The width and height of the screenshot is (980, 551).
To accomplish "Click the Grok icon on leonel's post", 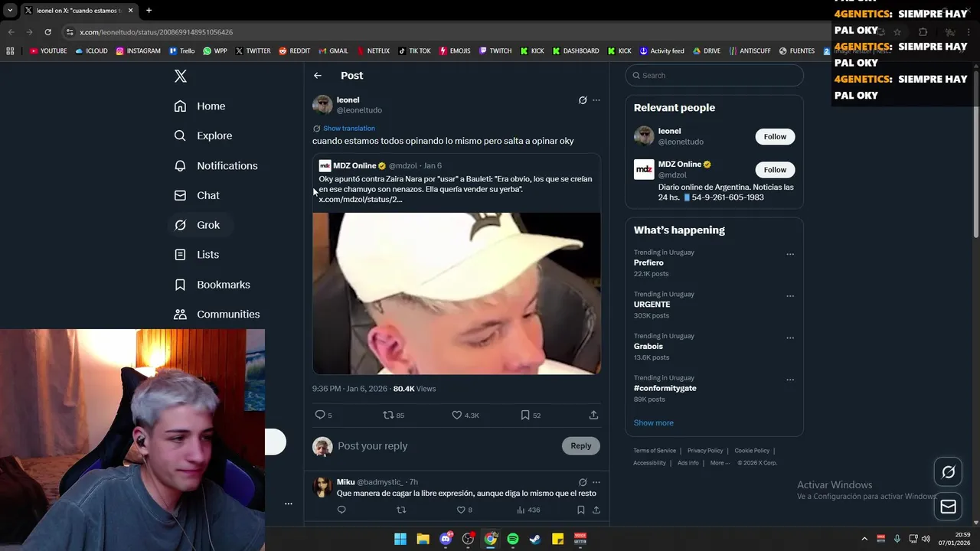I will (x=583, y=100).
